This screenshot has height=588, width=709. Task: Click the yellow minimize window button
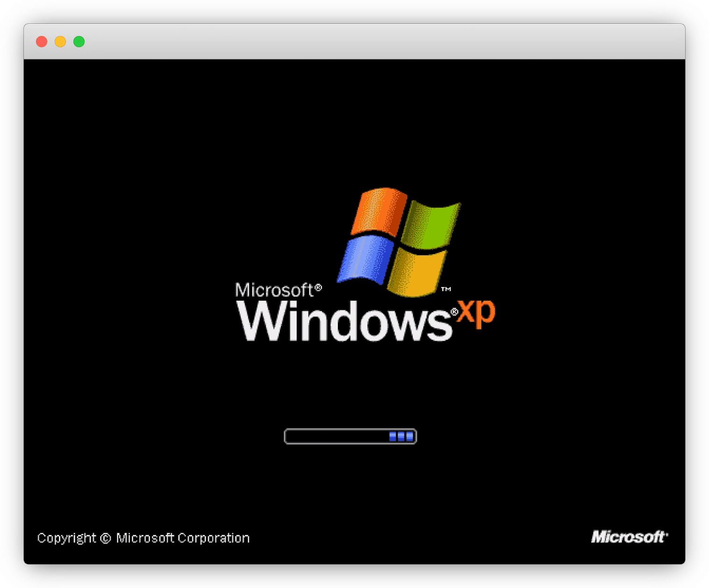[60, 42]
